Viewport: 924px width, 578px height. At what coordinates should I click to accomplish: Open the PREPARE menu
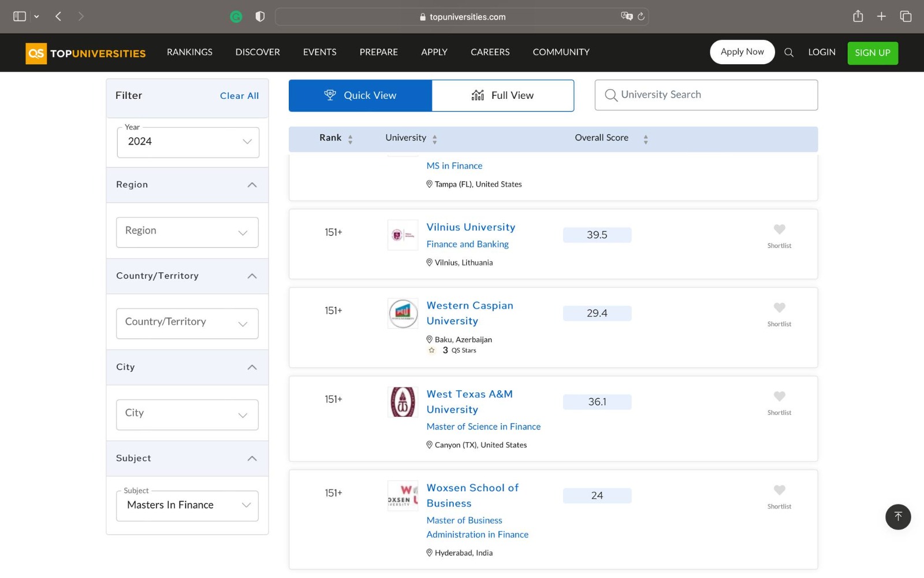tap(378, 52)
